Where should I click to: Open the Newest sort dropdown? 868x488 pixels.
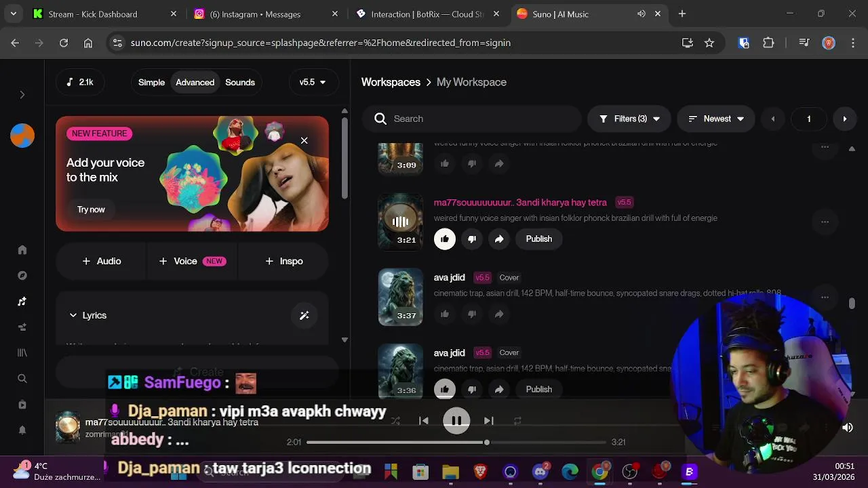click(716, 119)
